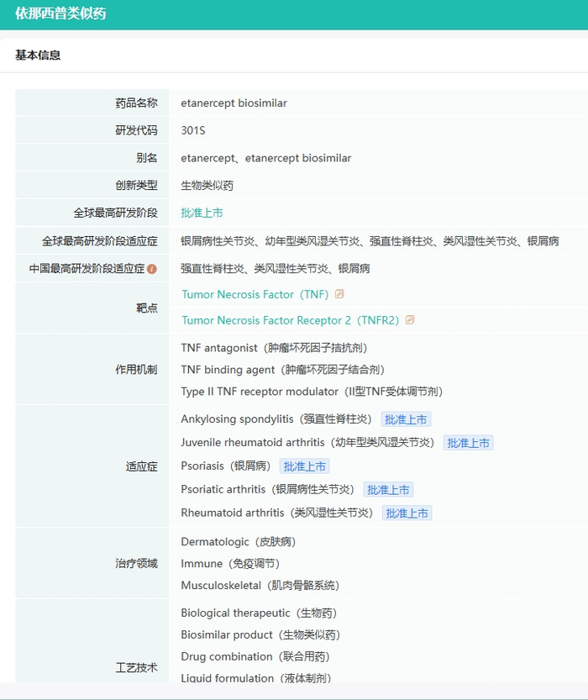Viewport: 588px width, 700px height.
Task: Open the edit icon next to TNFR2 target
Action: pos(410,319)
